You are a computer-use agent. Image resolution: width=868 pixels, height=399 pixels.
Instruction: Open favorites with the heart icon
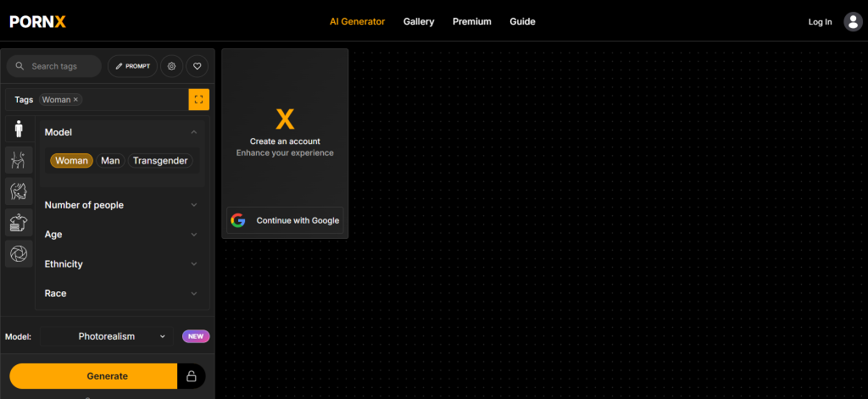click(x=197, y=66)
